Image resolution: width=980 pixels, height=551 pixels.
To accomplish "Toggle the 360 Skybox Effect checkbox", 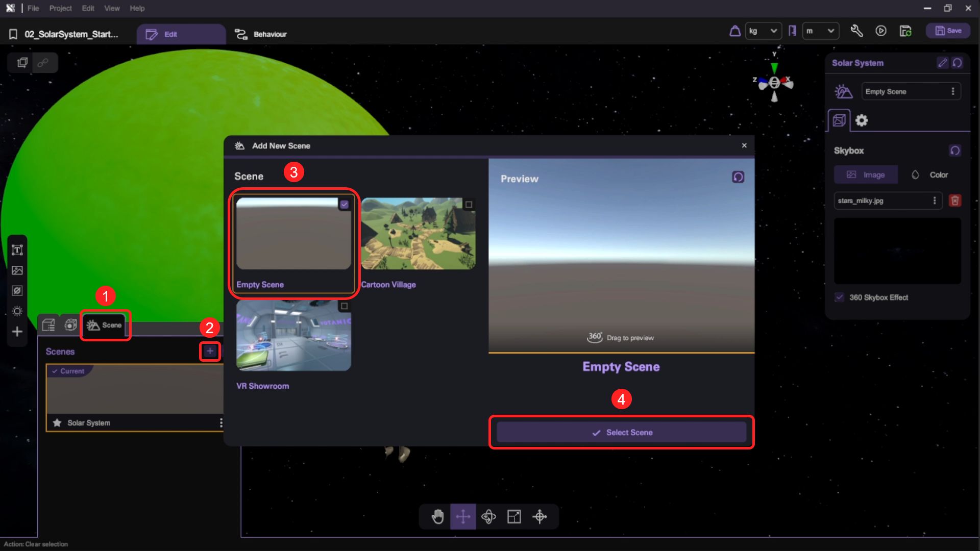I will coord(840,297).
